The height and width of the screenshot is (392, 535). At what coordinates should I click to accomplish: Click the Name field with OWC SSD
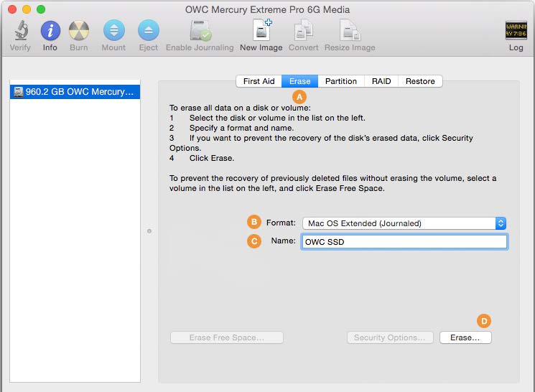(404, 242)
